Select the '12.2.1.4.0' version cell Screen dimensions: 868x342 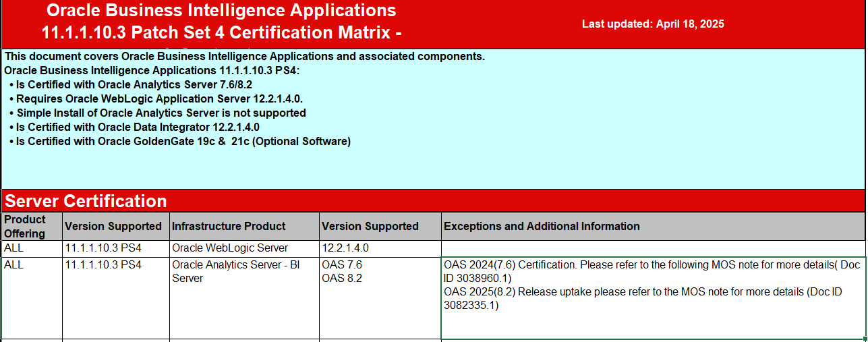tap(380, 248)
